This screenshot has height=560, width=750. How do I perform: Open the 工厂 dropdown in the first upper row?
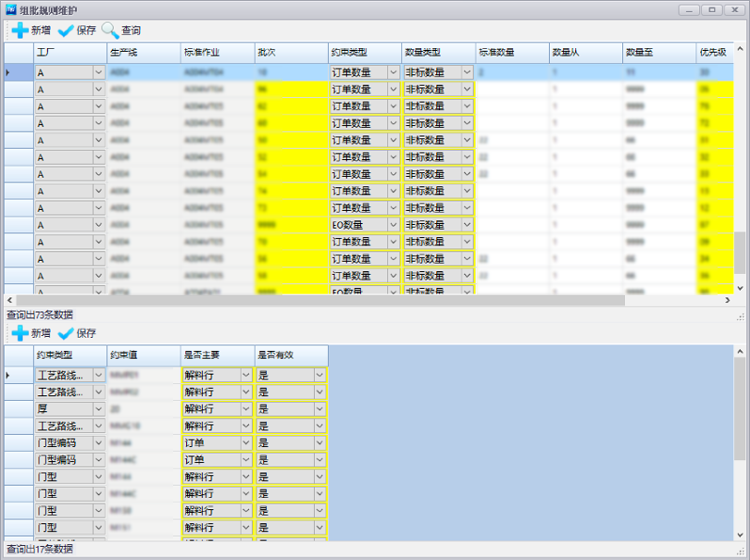tap(98, 72)
